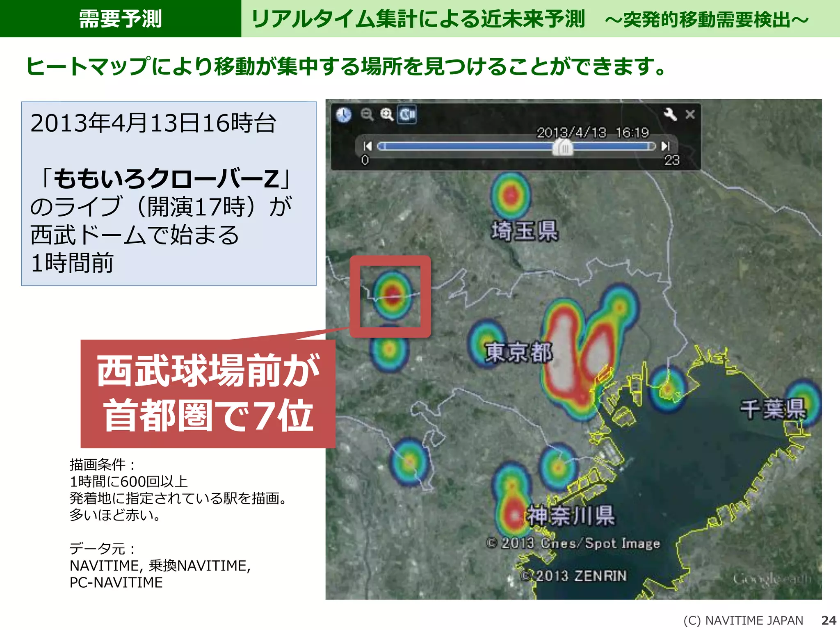Click the 神奈川県 map label
Viewport: 840px width, 630px height.
click(571, 515)
